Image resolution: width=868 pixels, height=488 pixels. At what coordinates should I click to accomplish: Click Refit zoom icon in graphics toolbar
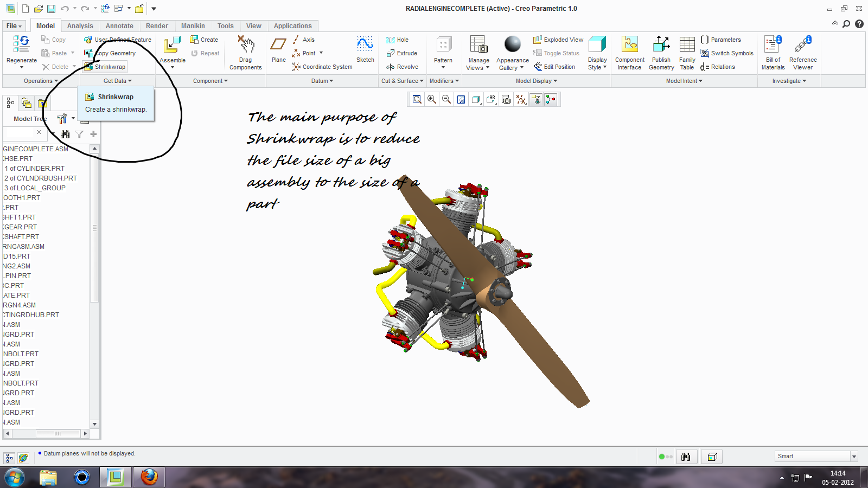coord(417,99)
